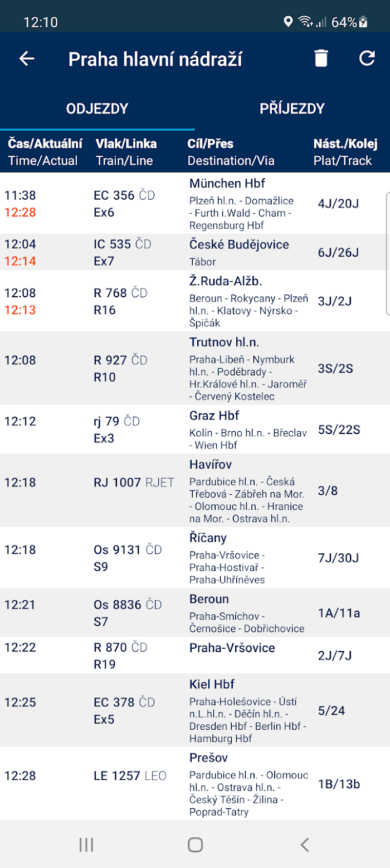Viewport: 390px width, 868px height.
Task: Select the ODJEZDY tab
Action: tap(97, 108)
